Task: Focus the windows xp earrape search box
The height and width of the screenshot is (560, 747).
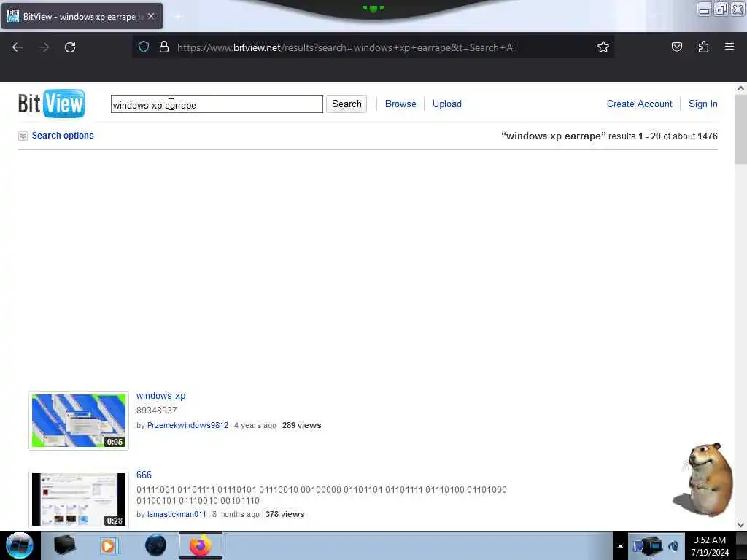Action: click(x=217, y=104)
